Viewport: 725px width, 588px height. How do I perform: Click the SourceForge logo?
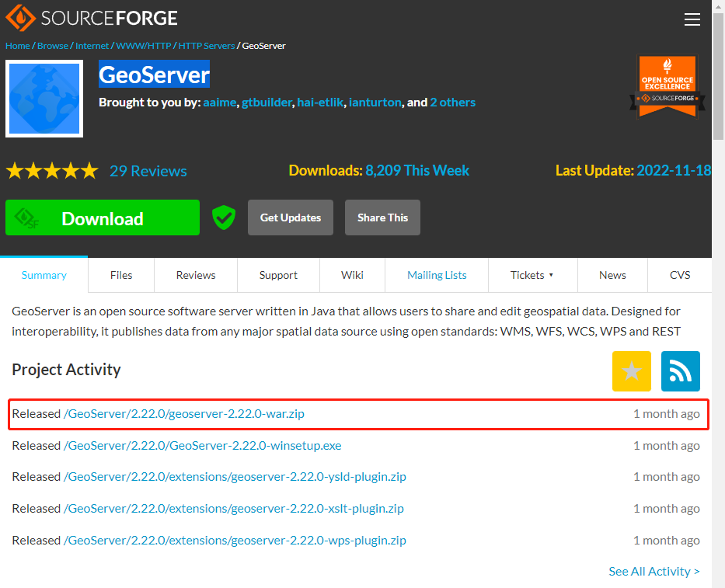pyautogui.click(x=92, y=18)
